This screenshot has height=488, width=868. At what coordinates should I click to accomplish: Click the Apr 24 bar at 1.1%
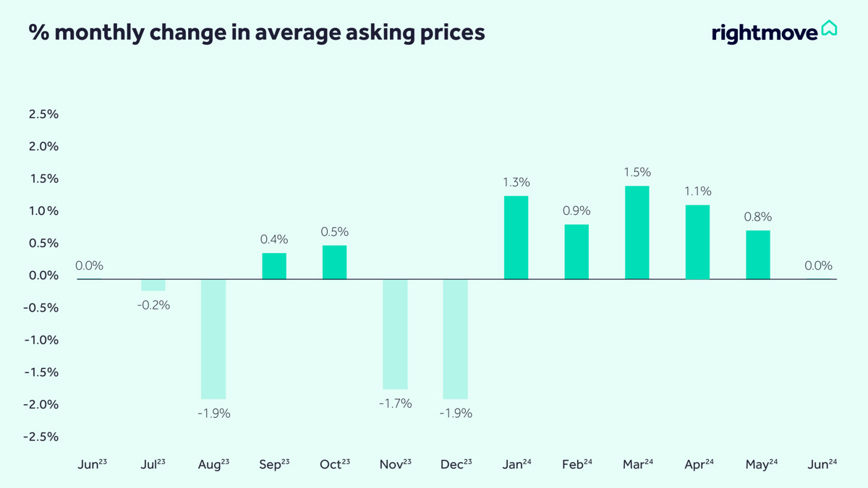(697, 242)
